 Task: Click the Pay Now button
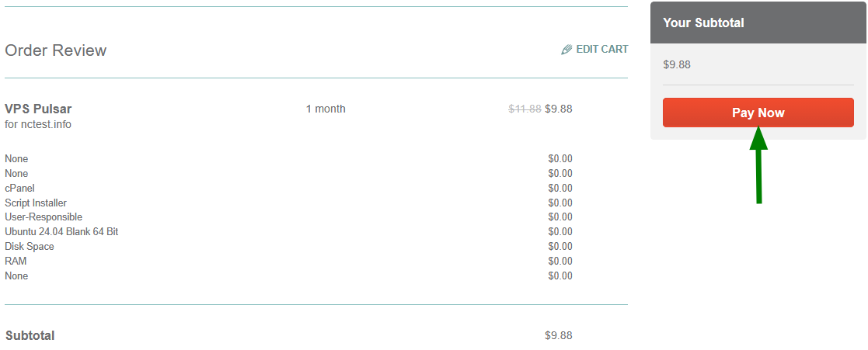pyautogui.click(x=758, y=113)
